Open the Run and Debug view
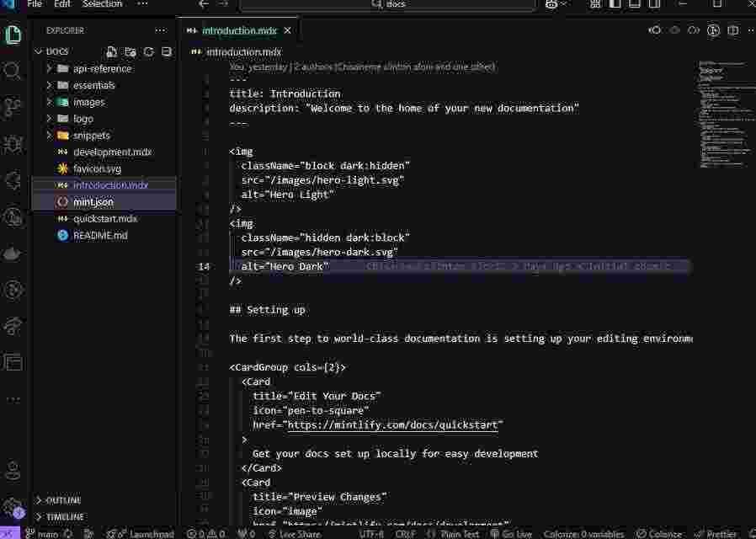The width and height of the screenshot is (756, 539). (x=13, y=143)
